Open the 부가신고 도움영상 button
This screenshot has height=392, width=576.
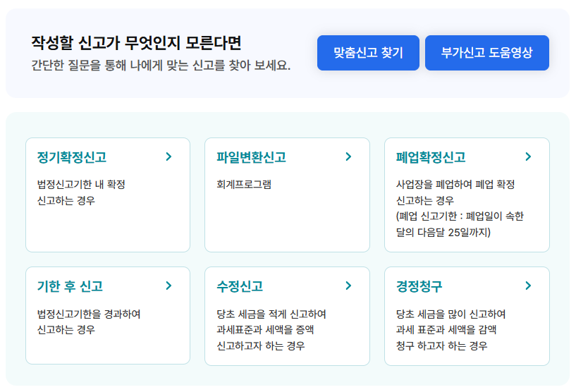(x=486, y=53)
